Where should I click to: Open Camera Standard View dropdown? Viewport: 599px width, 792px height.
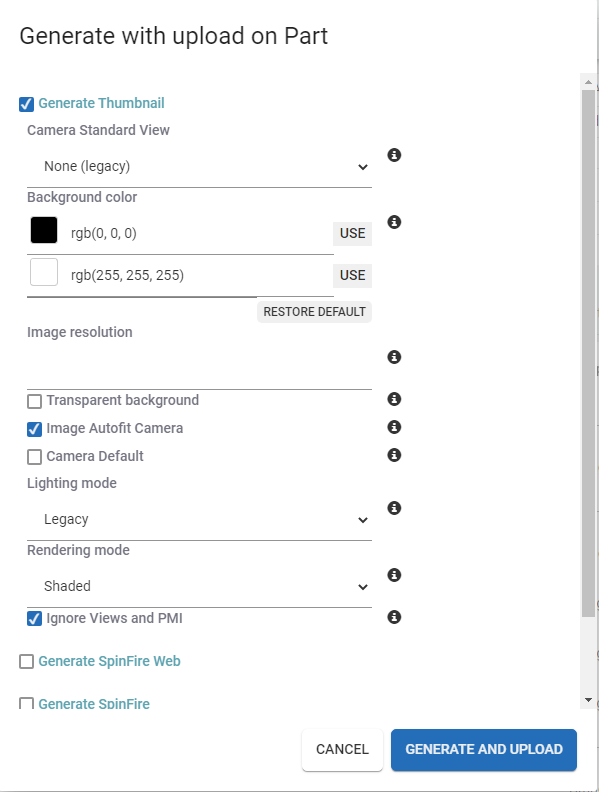pyautogui.click(x=199, y=166)
